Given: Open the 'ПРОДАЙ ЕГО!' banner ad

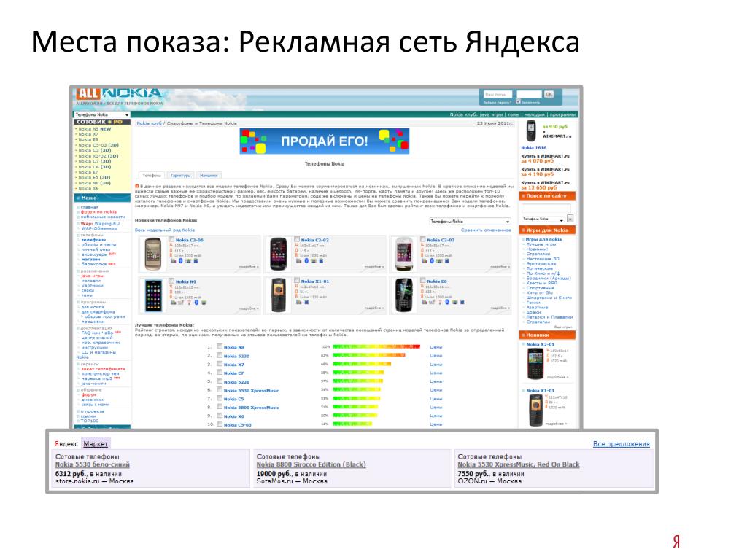Looking at the screenshot, I should [325, 141].
